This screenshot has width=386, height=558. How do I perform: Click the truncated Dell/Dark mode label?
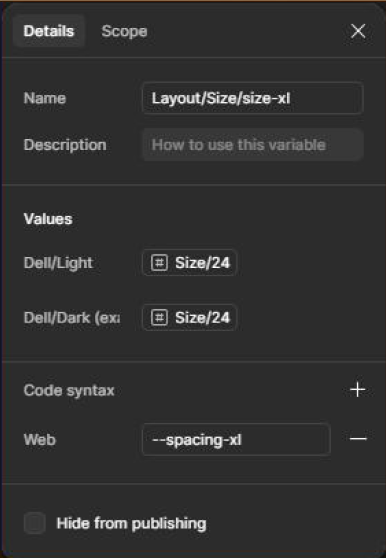pos(72,317)
